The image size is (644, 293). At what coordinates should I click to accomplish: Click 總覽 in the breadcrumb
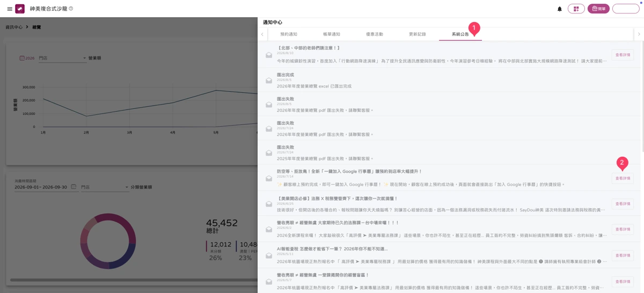[x=36, y=27]
